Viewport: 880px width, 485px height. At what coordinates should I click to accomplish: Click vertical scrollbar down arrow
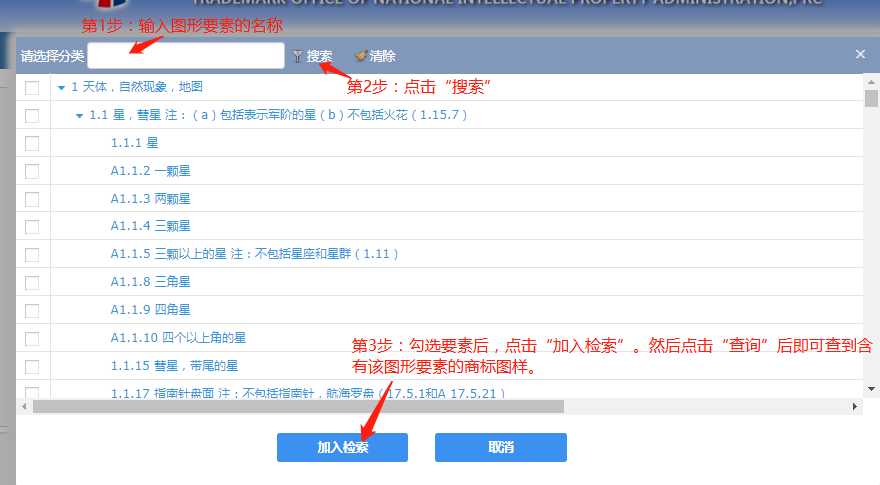point(871,388)
